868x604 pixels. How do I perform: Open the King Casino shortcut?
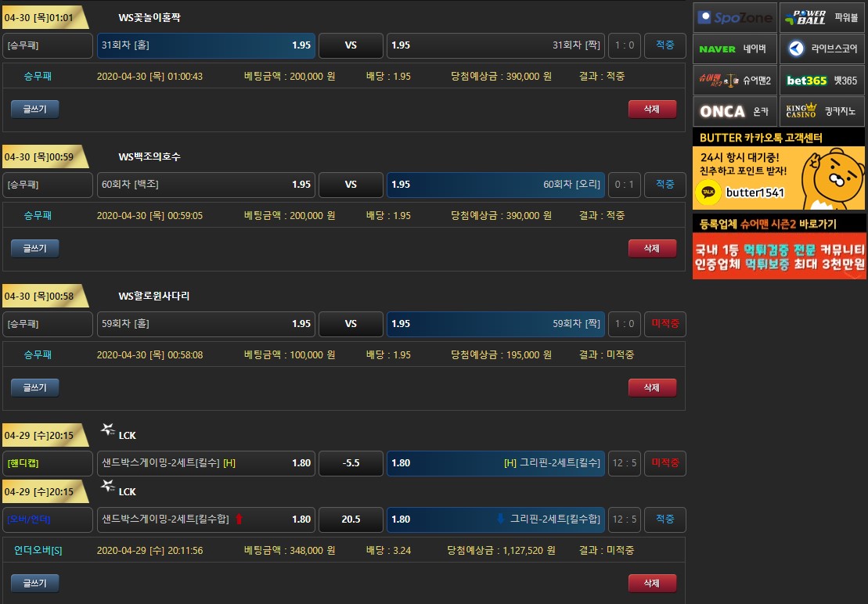822,111
